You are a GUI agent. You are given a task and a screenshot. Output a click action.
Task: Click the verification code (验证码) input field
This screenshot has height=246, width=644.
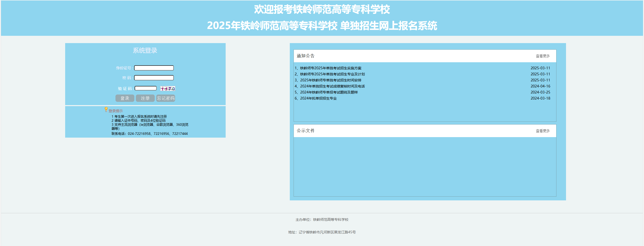(146, 88)
